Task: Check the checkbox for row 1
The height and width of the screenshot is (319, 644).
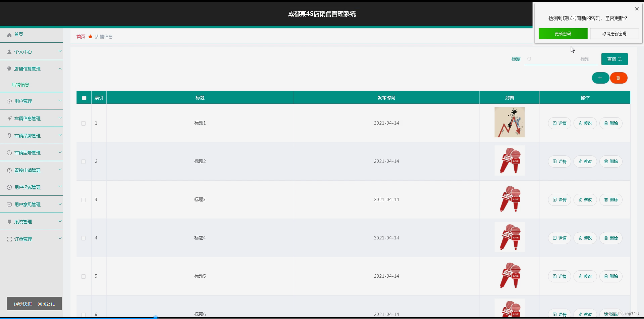Action: pos(83,123)
